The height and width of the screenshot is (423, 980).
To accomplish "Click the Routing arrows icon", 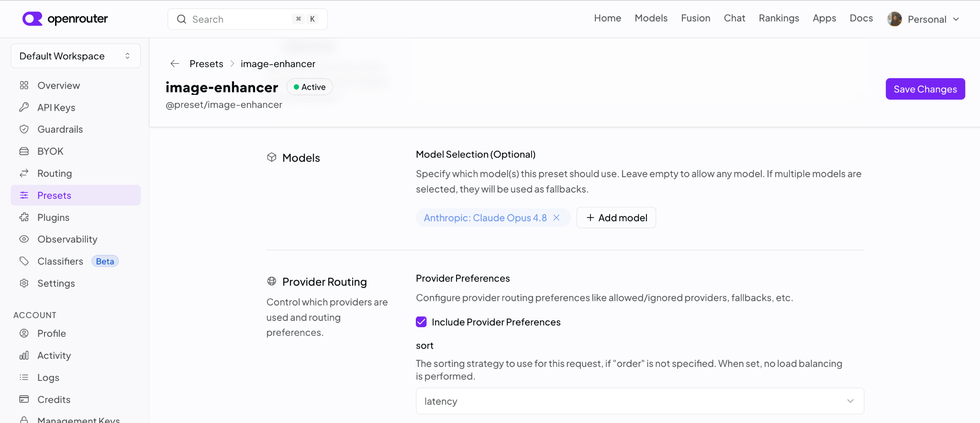I will pos(24,173).
